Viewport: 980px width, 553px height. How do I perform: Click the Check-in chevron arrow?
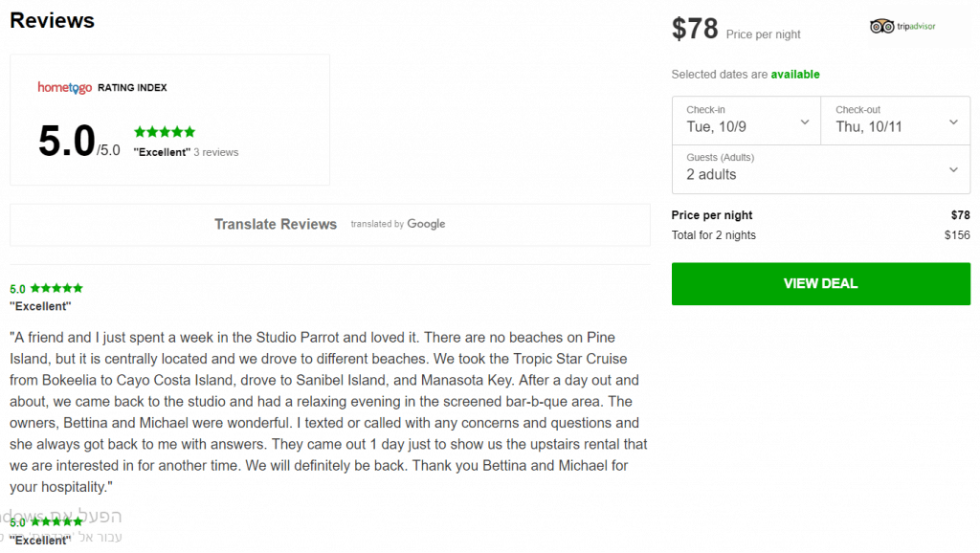coord(805,122)
